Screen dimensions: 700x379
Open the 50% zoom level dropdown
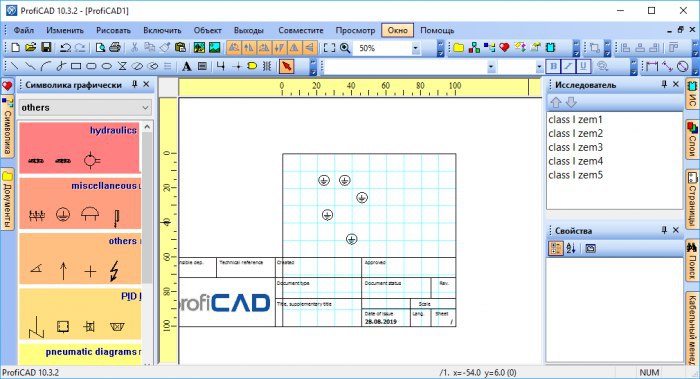[x=416, y=48]
